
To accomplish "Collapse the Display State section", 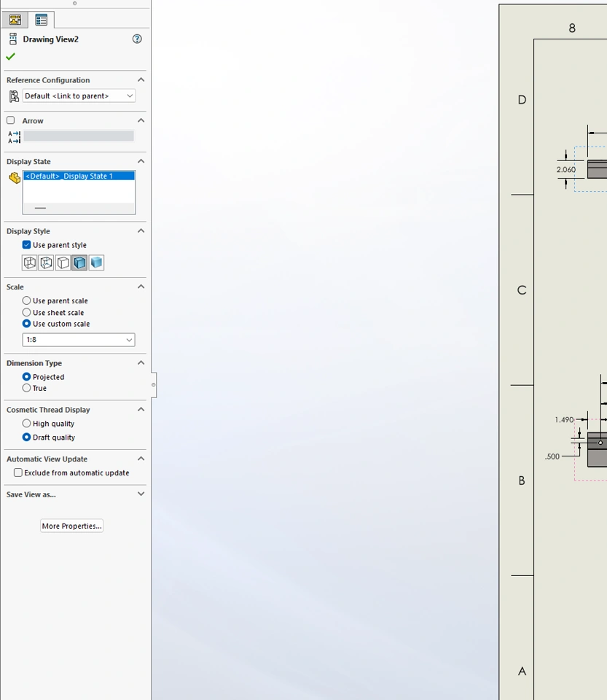I will 141,161.
